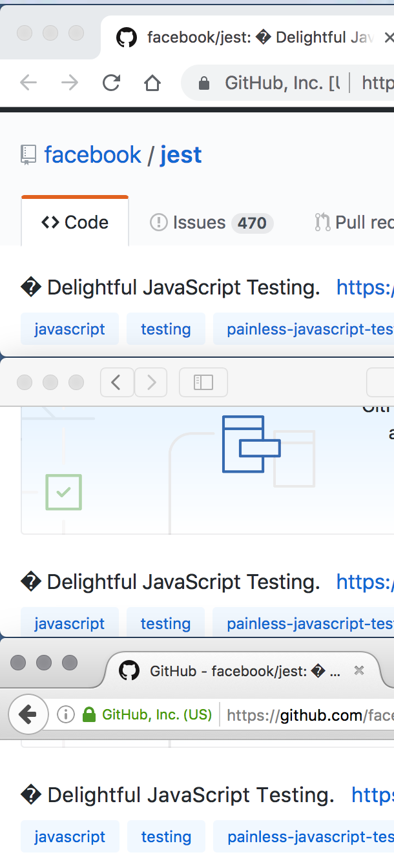Screen dimensions: 394x868
Task: Click the Pull requests branch icon
Action: point(321,222)
